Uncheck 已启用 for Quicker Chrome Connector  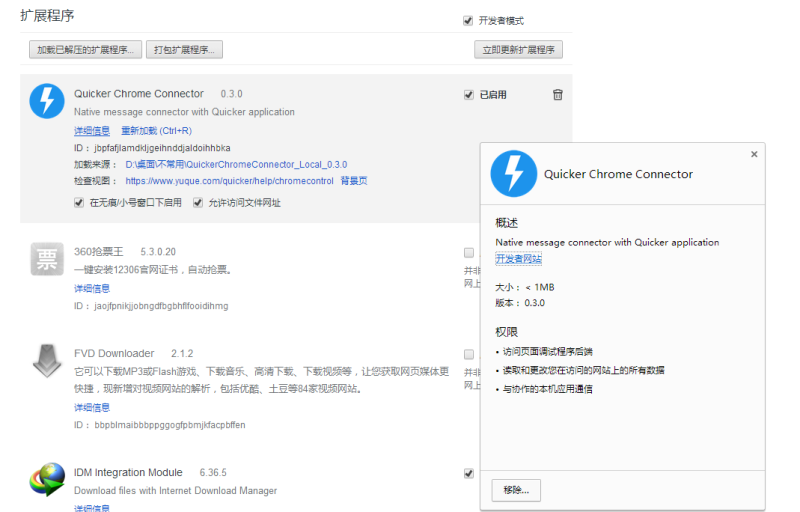pyautogui.click(x=469, y=95)
